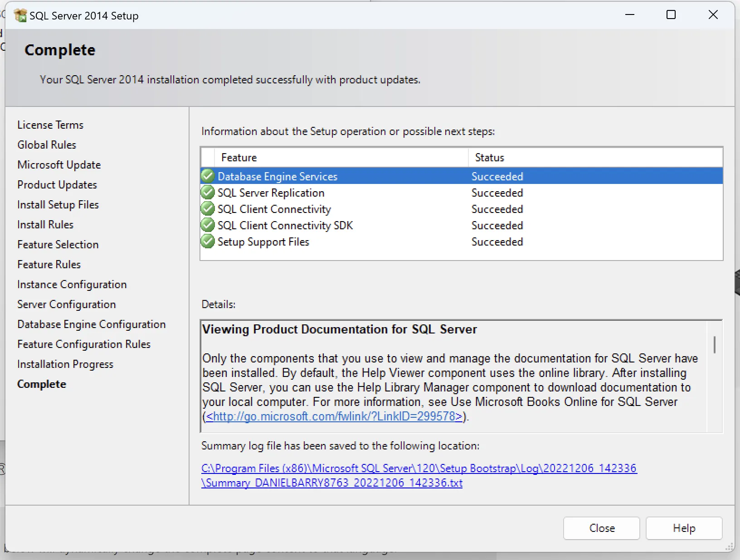Select Global Rules step in sidebar
740x560 pixels.
click(47, 145)
